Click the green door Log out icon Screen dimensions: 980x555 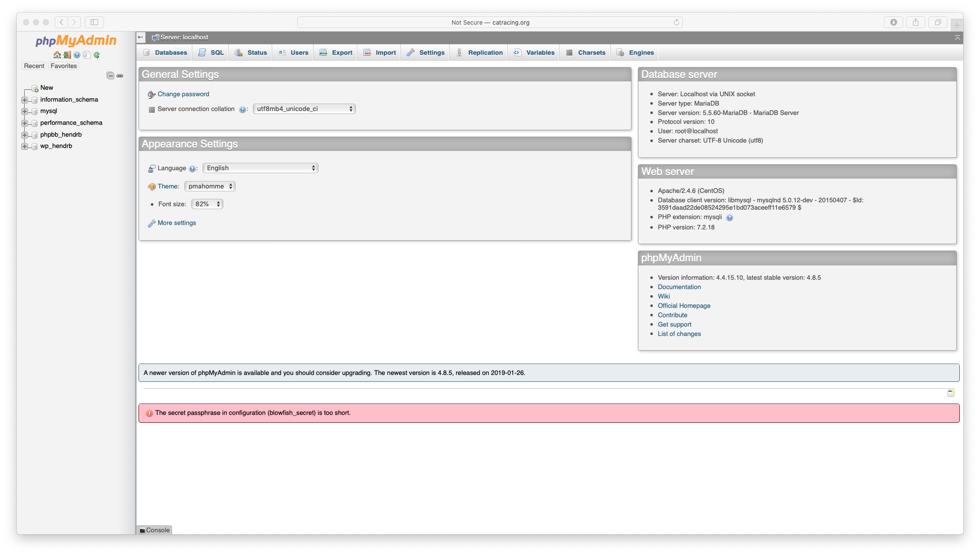tap(67, 55)
